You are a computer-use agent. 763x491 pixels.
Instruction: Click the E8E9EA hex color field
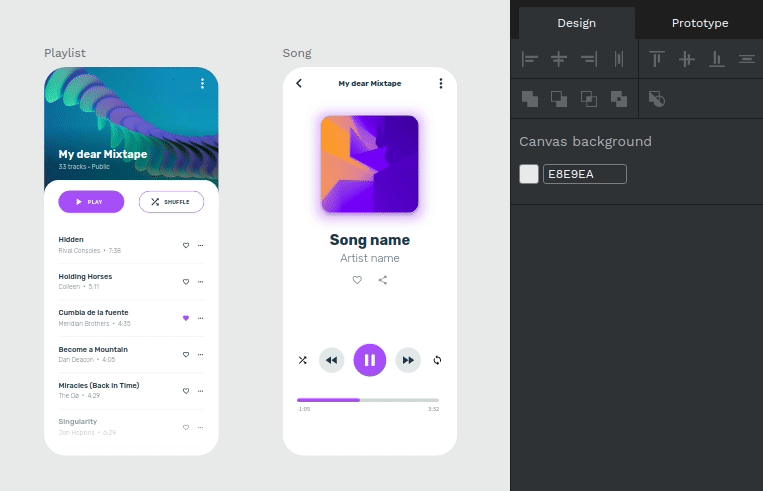pos(584,174)
